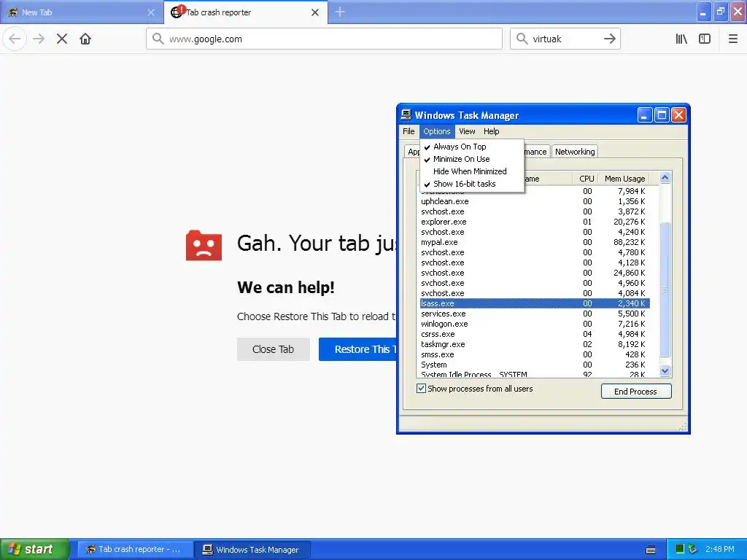
Task: Stop page loading with the X icon
Action: [62, 39]
